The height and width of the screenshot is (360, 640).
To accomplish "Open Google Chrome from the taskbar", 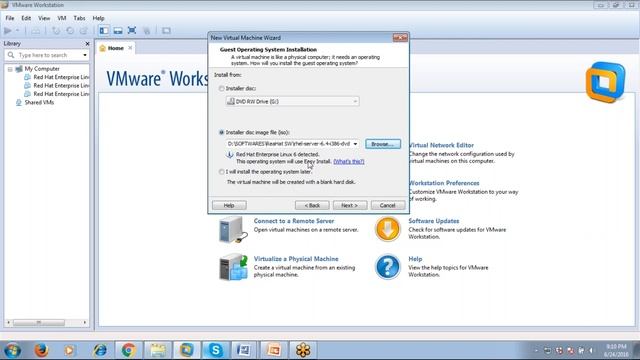I will [x=129, y=350].
